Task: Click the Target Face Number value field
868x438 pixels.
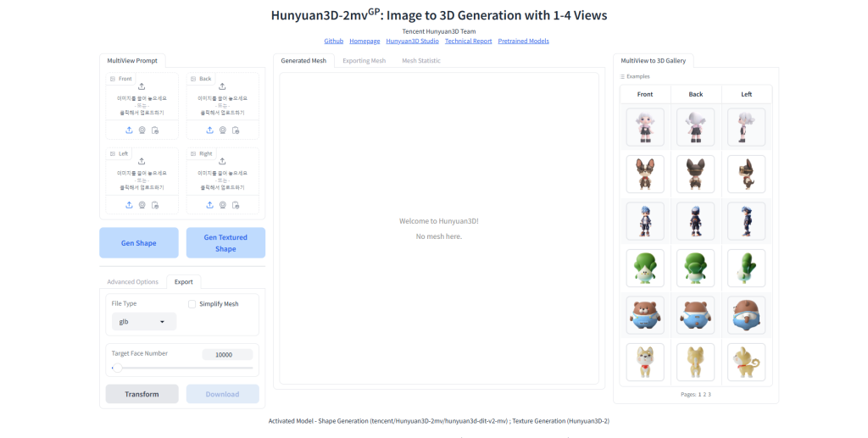Action: pyautogui.click(x=227, y=354)
